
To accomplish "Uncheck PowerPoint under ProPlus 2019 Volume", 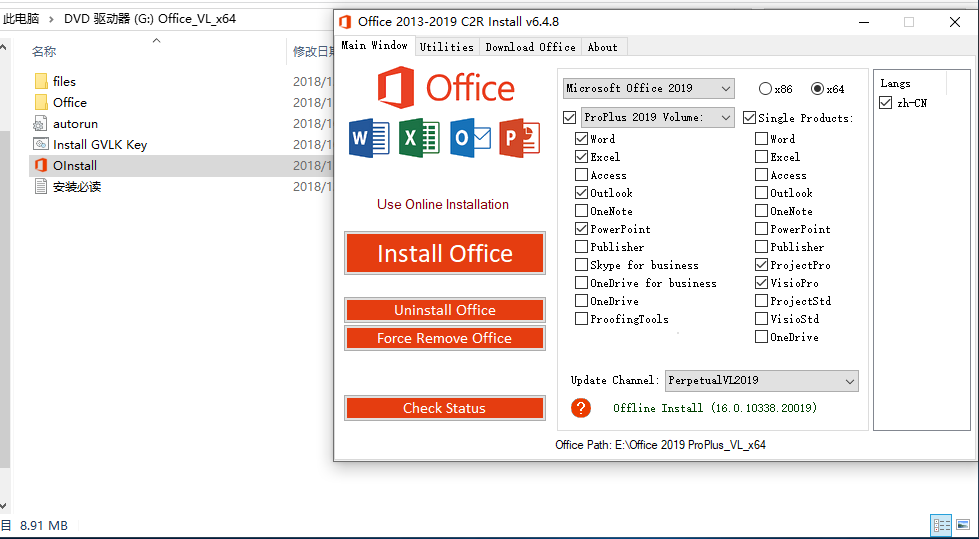I will (x=581, y=229).
